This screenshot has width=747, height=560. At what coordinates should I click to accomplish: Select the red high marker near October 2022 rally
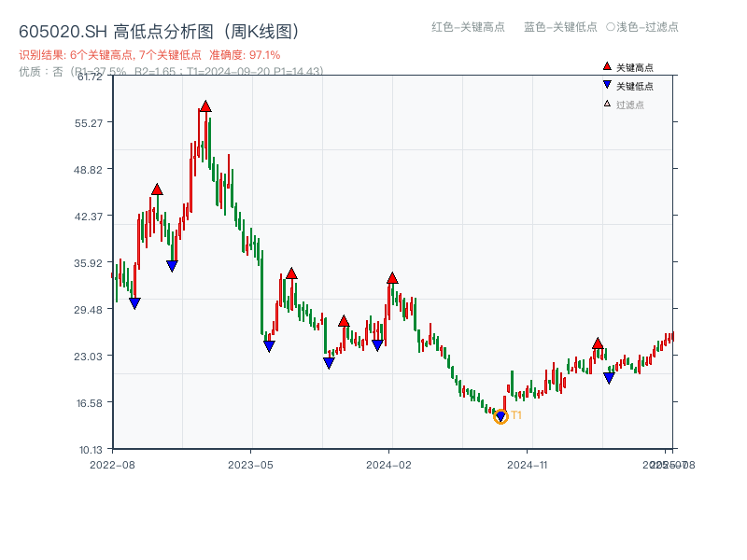tap(157, 189)
